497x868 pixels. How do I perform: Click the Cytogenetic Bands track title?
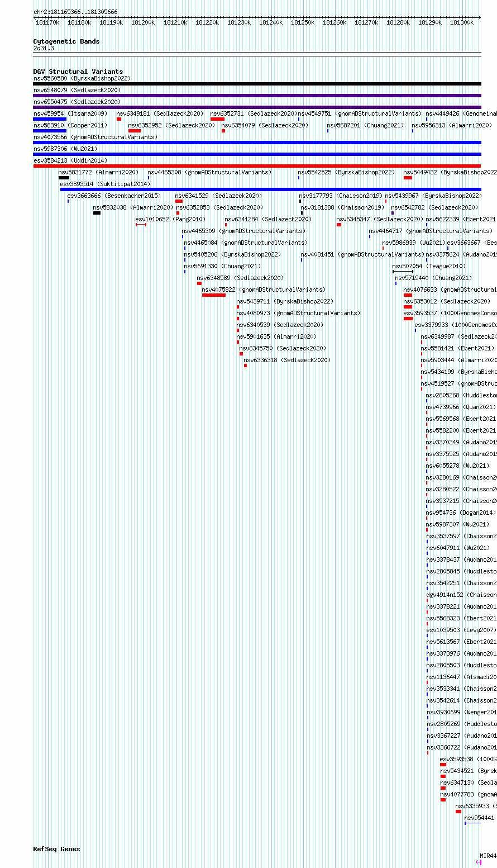[x=66, y=41]
